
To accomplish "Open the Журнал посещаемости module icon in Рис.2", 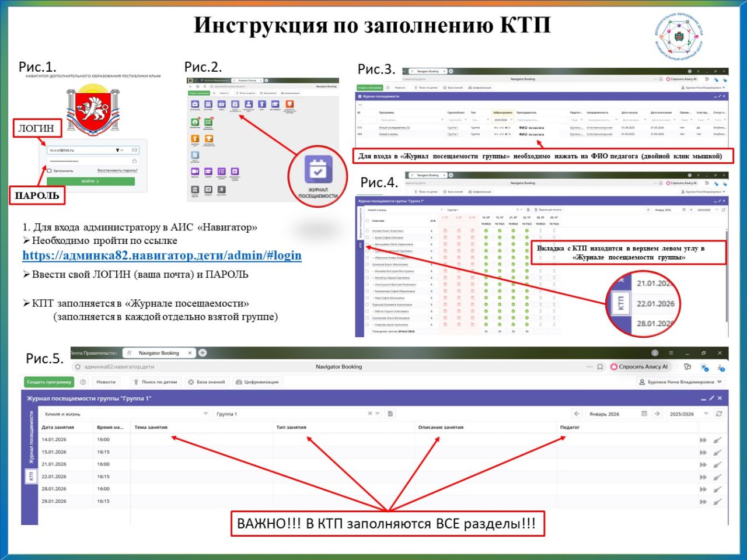I will 235,104.
